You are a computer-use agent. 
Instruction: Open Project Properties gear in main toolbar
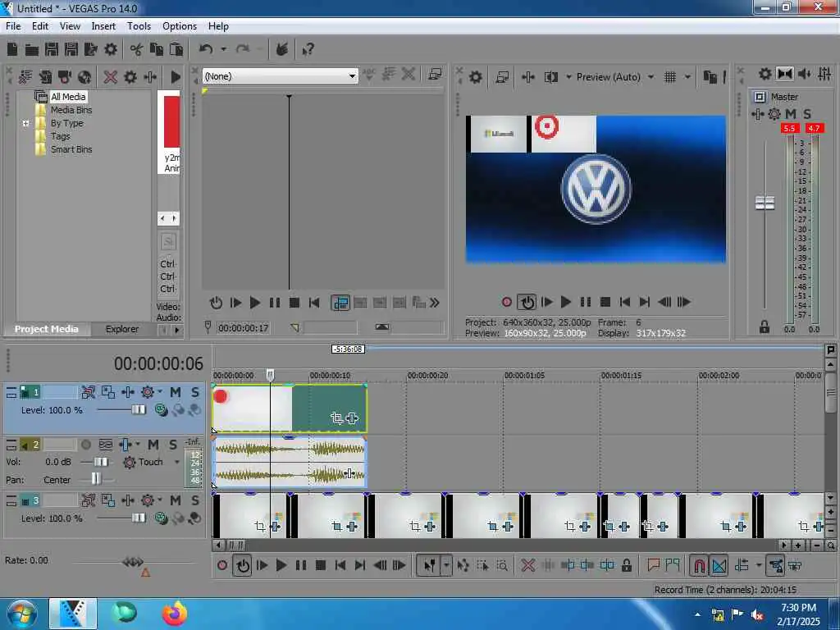(x=111, y=49)
